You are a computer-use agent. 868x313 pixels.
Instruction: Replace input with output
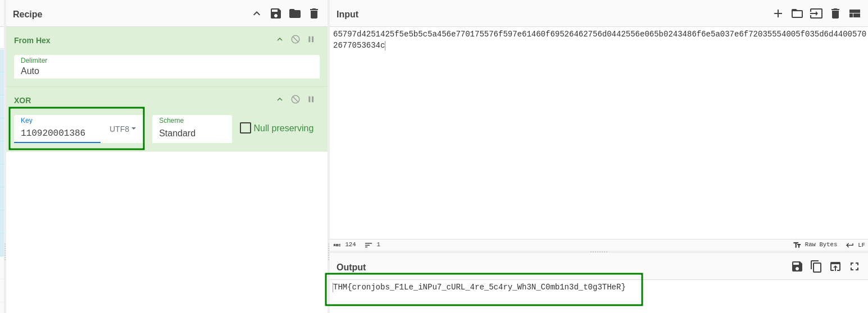coord(835,266)
